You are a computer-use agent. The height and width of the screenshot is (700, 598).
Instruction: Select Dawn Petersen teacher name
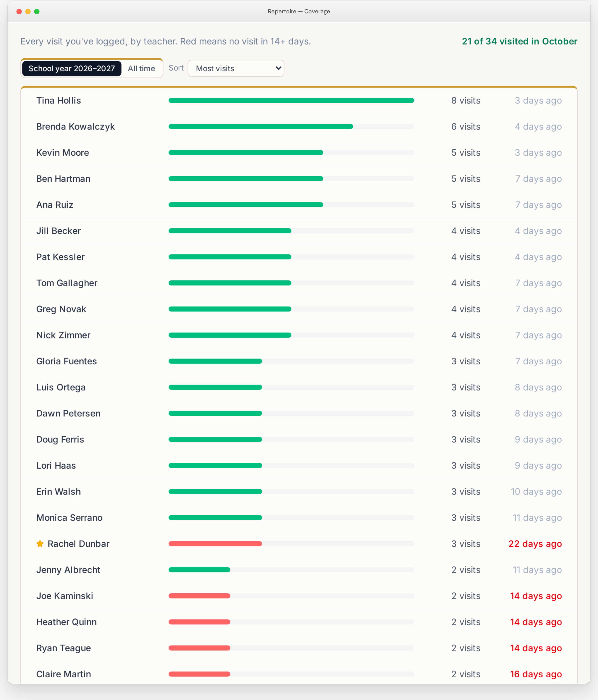pos(68,413)
